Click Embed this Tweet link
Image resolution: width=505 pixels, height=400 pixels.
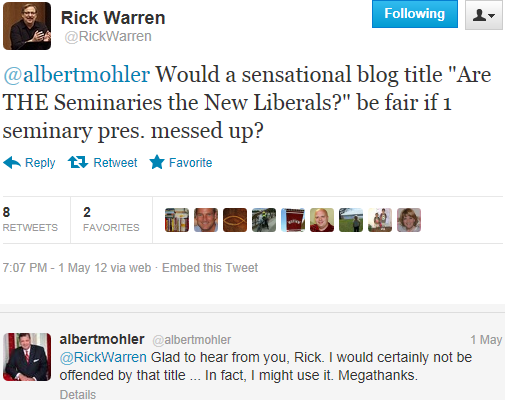tap(210, 268)
